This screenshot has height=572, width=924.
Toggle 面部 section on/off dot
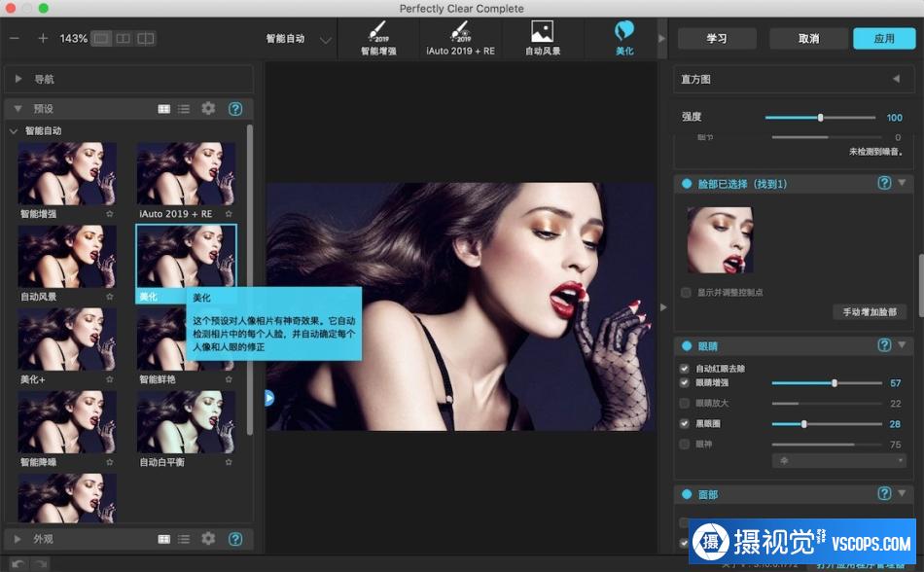click(x=687, y=495)
